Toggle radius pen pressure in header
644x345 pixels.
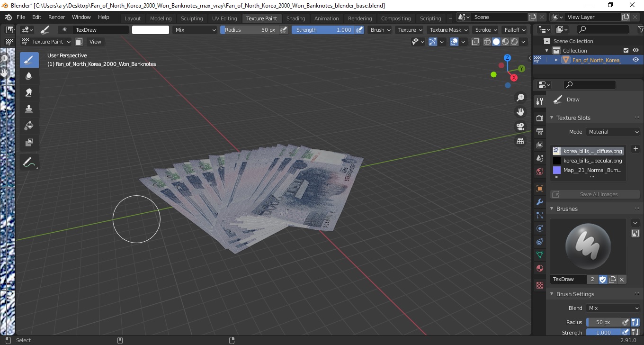284,30
